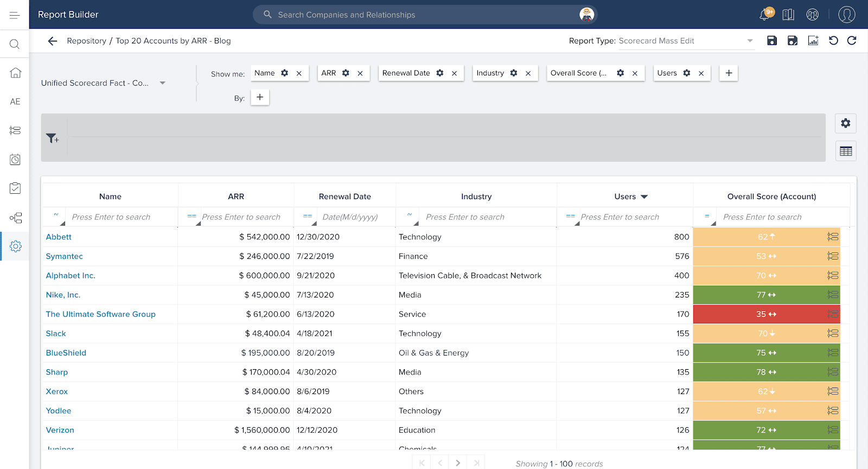Click the save-as report icon

[793, 41]
